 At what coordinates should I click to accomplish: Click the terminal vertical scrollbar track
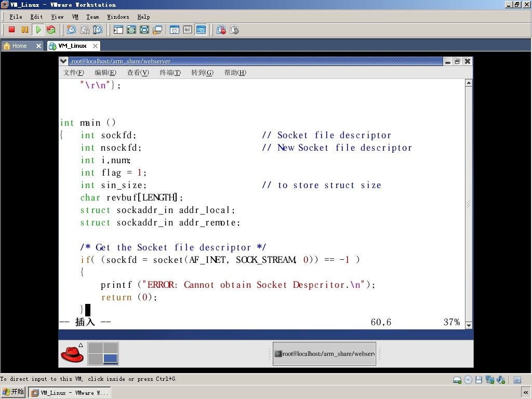pos(469,204)
